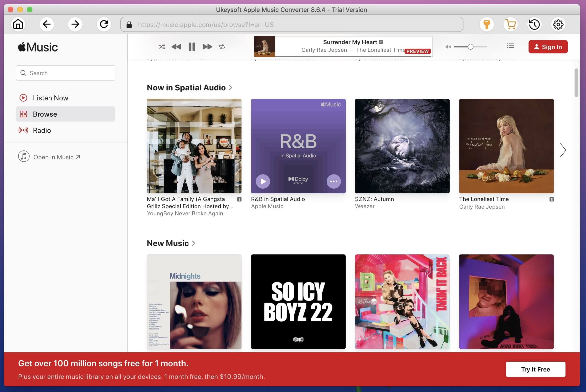The width and height of the screenshot is (586, 392).
Task: Click the repeat toggle icon
Action: coord(222,46)
